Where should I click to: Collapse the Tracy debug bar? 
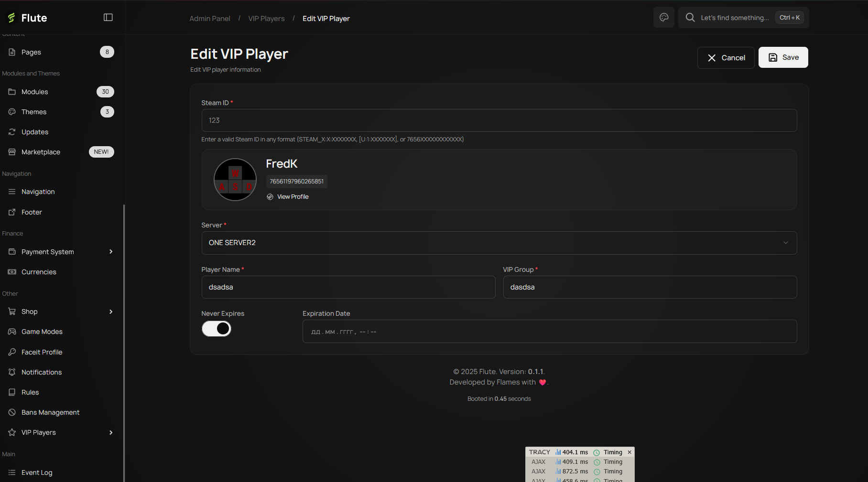pyautogui.click(x=629, y=452)
